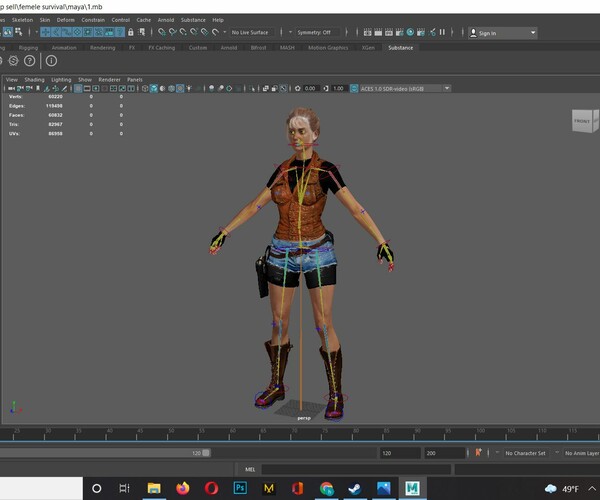The image size is (600, 500).
Task: Expand selection mask dropdown arrow before masks
Action: (x=36, y=33)
